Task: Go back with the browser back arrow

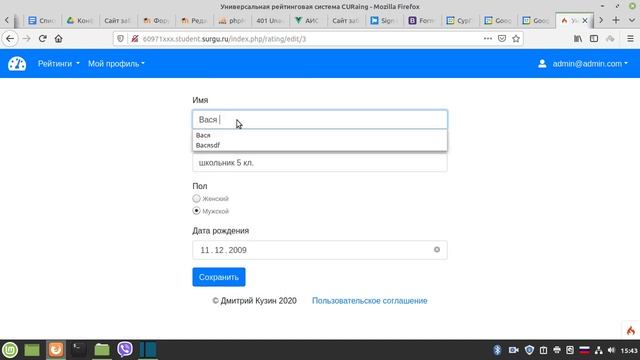Action: click(10, 39)
